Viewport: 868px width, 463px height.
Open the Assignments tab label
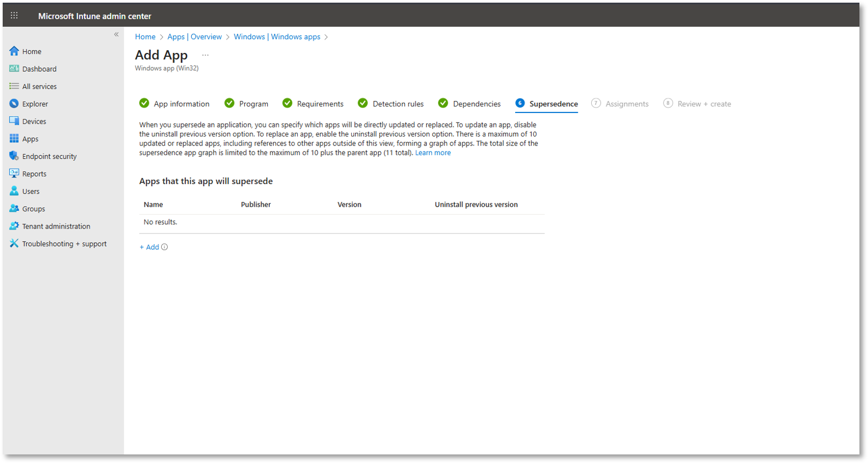pyautogui.click(x=627, y=104)
